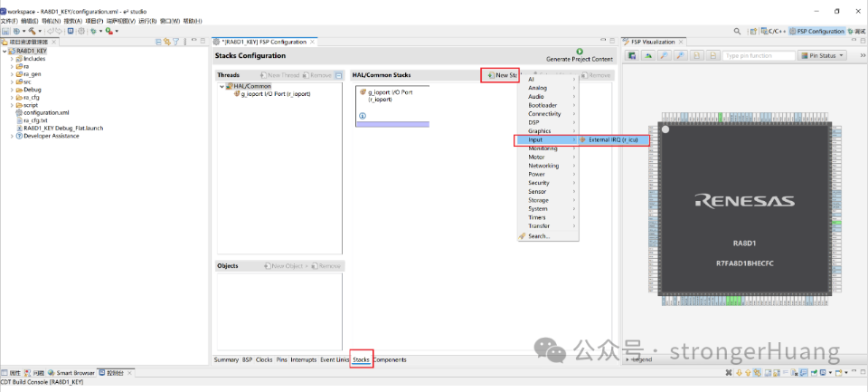868x392 pixels.
Task: Open the 窗口(W) menu
Action: point(170,21)
